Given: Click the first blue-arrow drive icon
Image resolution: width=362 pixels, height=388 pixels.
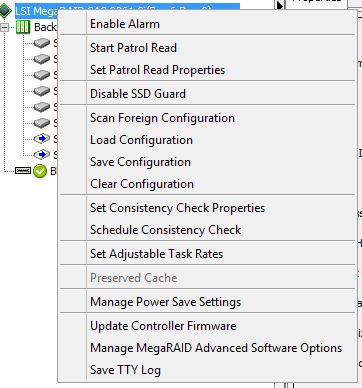Looking at the screenshot, I should tap(42, 138).
